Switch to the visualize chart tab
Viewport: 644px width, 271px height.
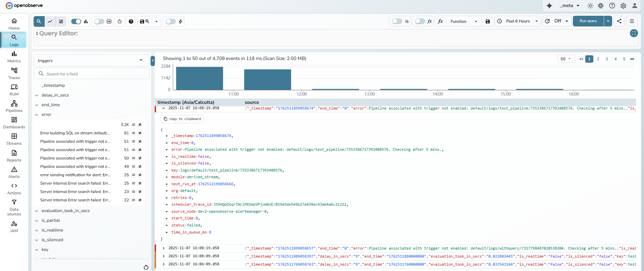pos(50,21)
